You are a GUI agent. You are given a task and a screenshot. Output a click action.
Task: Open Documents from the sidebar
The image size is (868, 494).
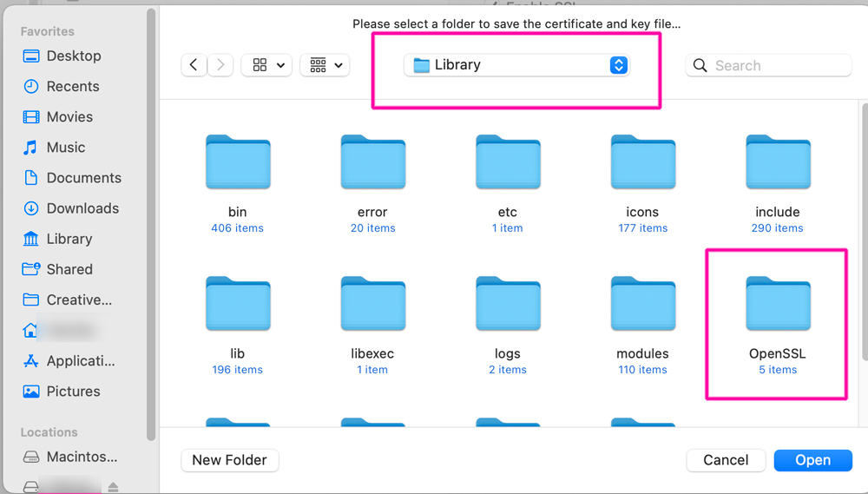[x=83, y=178]
